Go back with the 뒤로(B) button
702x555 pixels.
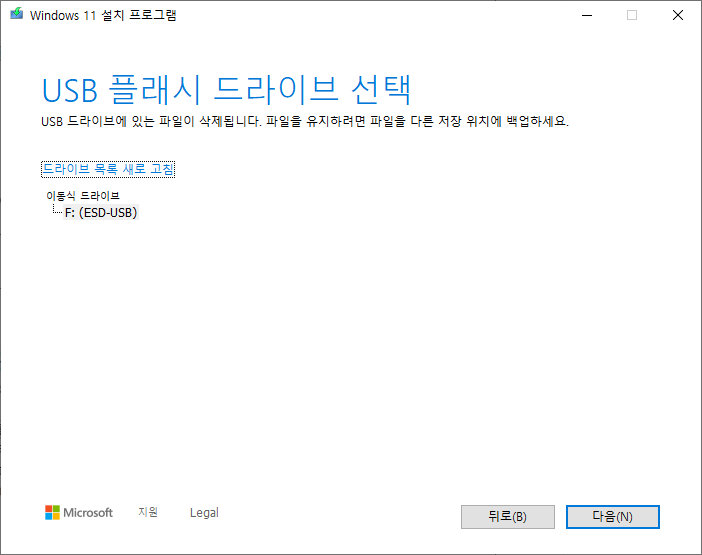(508, 517)
